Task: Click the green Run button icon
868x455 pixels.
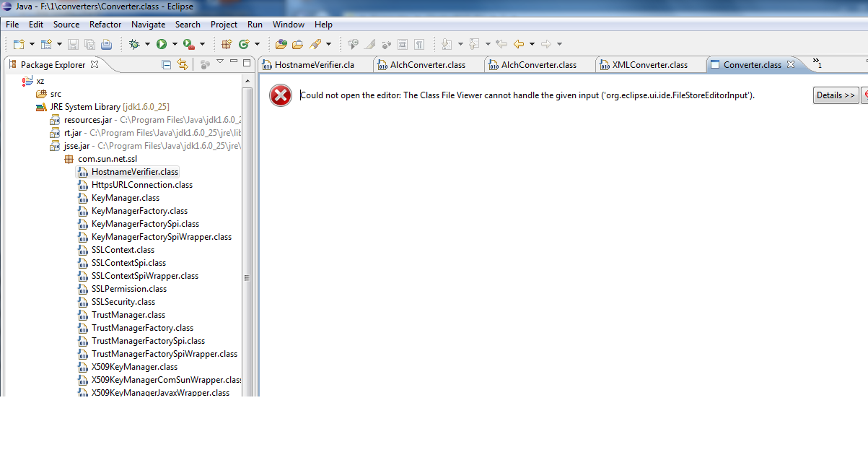Action: click(x=162, y=44)
